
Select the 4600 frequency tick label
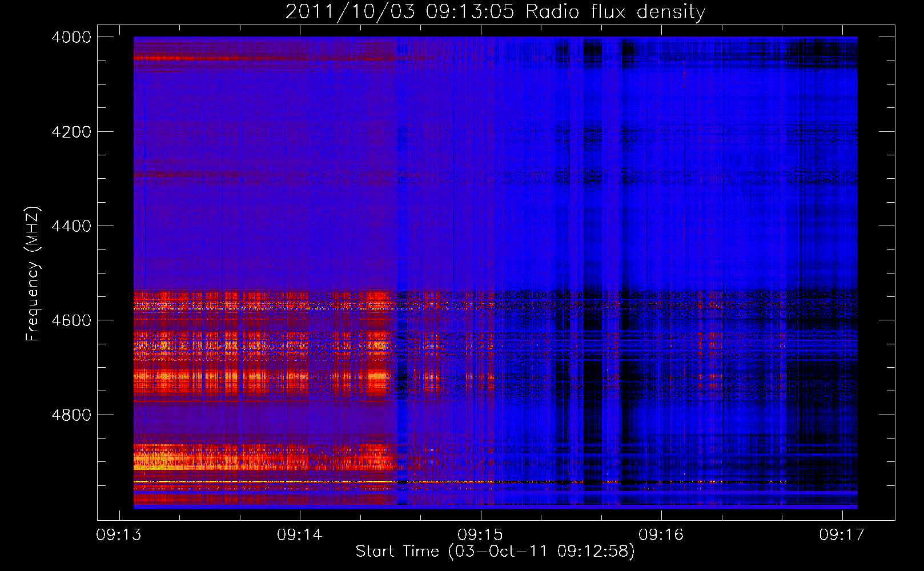pos(71,320)
